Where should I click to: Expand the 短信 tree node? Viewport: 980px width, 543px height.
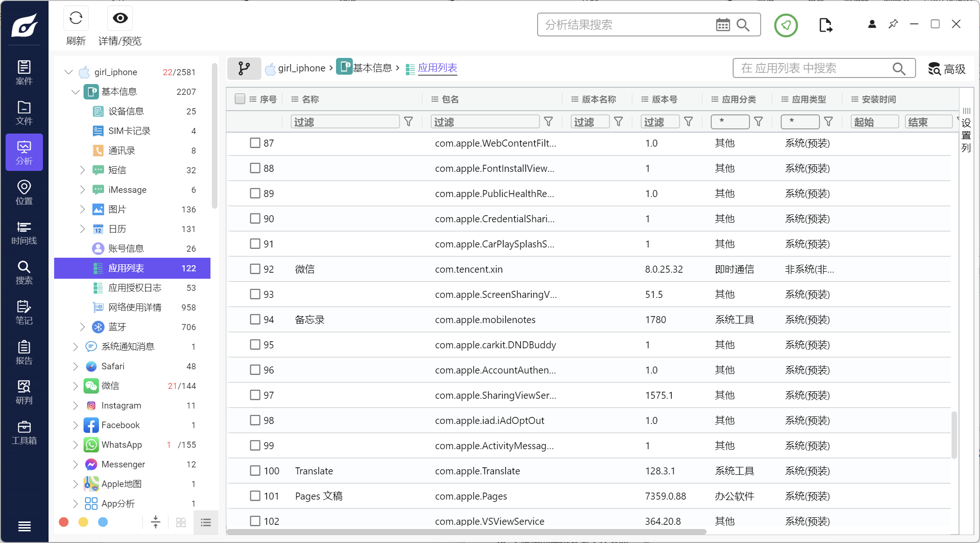(83, 170)
